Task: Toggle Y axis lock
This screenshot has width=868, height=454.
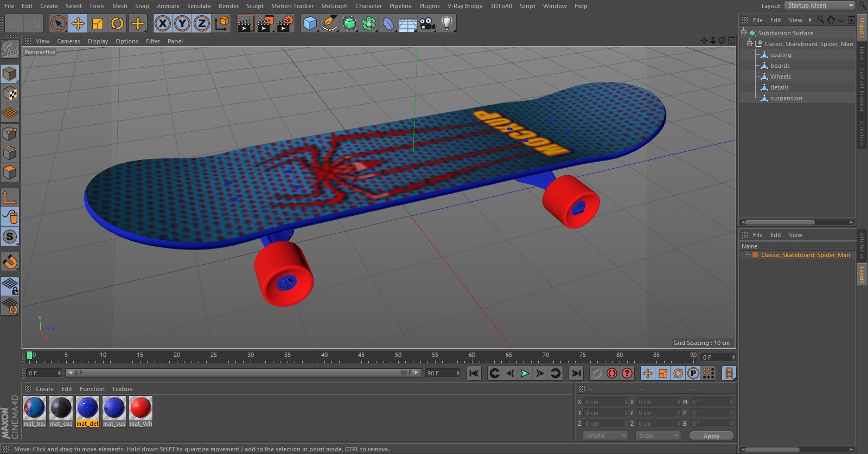Action: pos(182,23)
